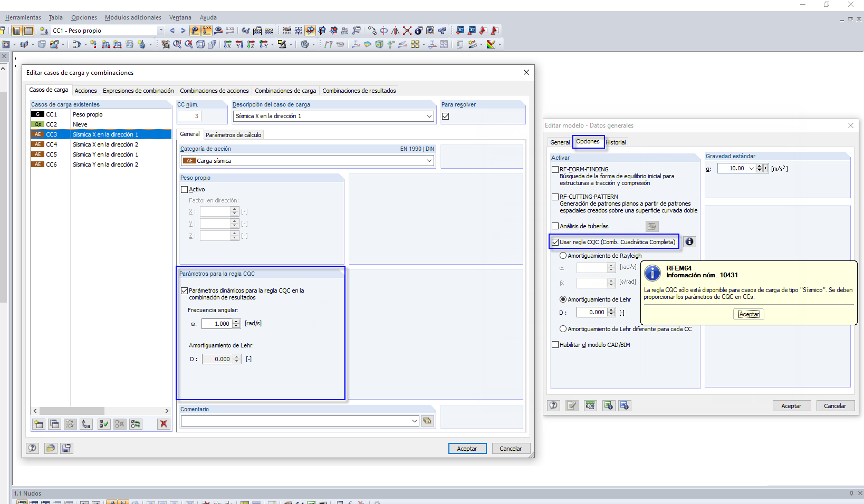The width and height of the screenshot is (864, 504).
Task: Enable the RF-CUTTING-PATTERN checkbox
Action: [555, 197]
